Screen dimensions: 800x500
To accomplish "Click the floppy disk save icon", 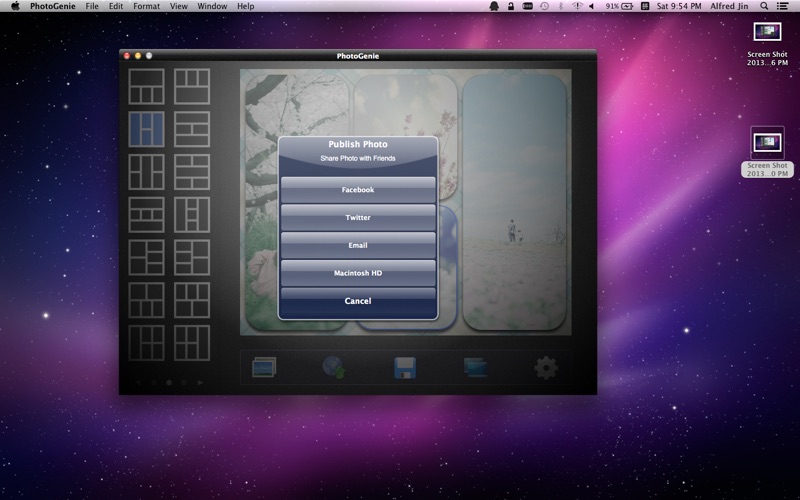I will (405, 368).
